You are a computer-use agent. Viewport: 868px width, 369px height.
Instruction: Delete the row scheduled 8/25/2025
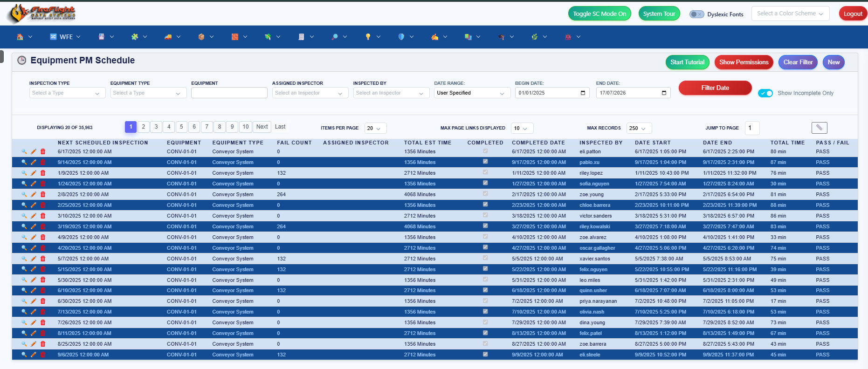pyautogui.click(x=43, y=344)
